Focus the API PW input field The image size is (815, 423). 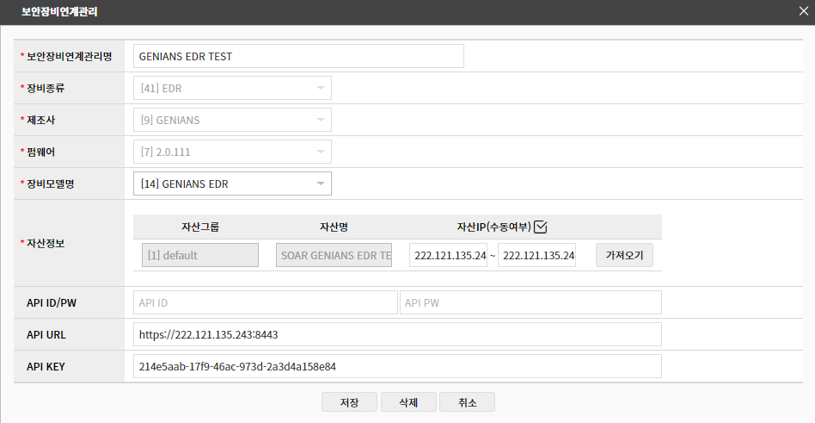(530, 303)
